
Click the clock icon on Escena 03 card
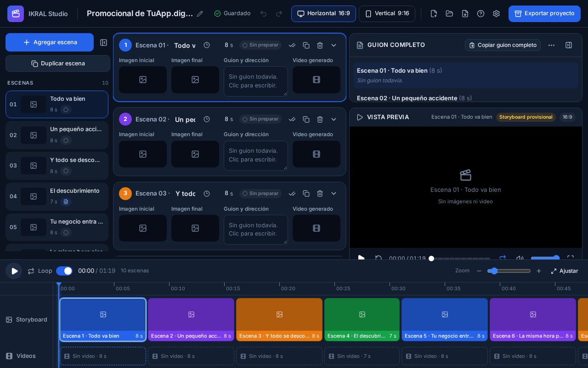click(x=207, y=193)
